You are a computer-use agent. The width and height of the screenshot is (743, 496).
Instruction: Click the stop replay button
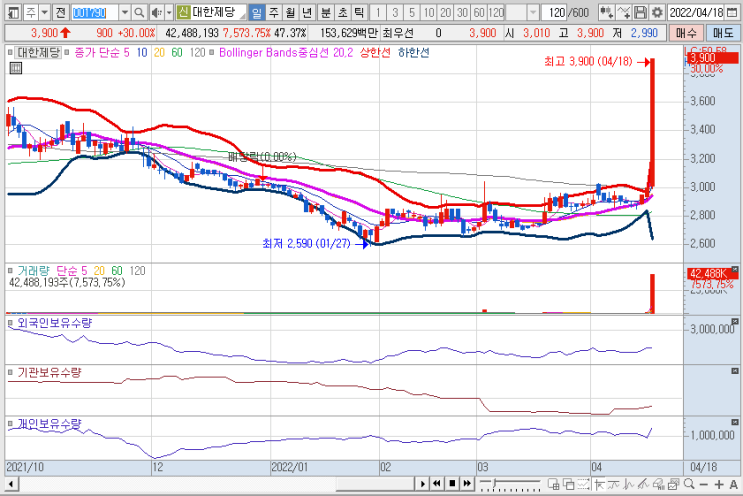452,484
